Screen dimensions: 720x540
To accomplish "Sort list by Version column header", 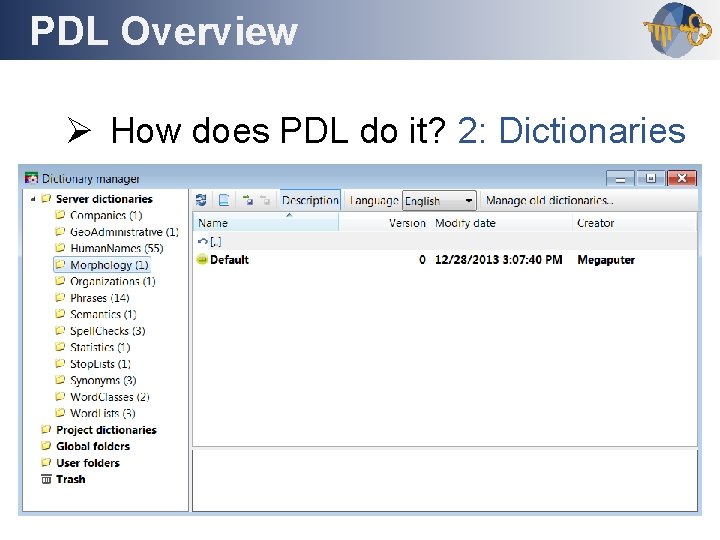I will pos(384,223).
